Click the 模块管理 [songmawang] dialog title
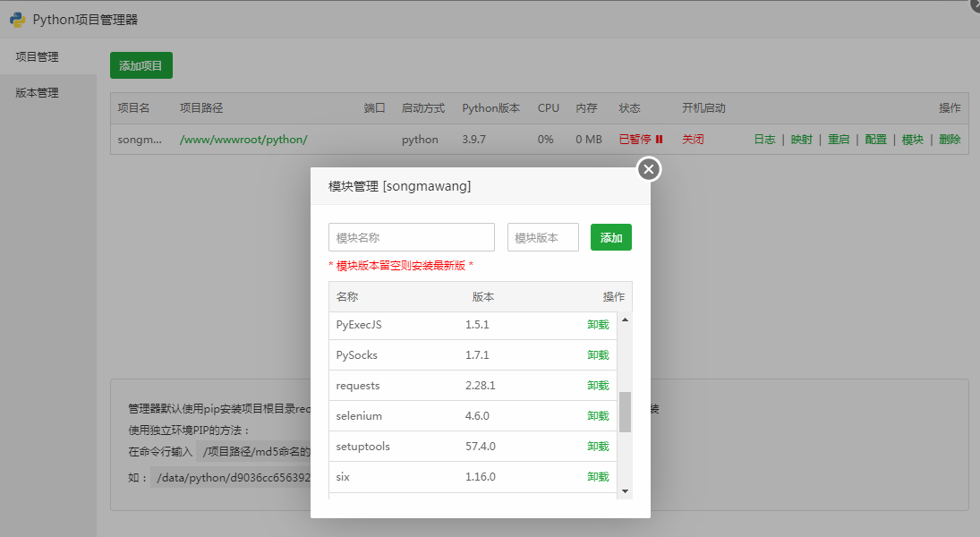The image size is (980, 537). 399,186
